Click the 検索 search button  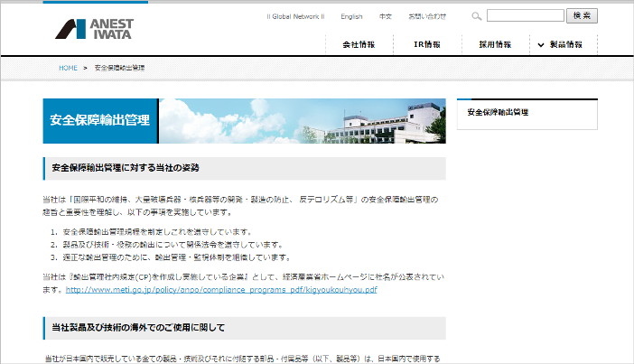tap(582, 15)
